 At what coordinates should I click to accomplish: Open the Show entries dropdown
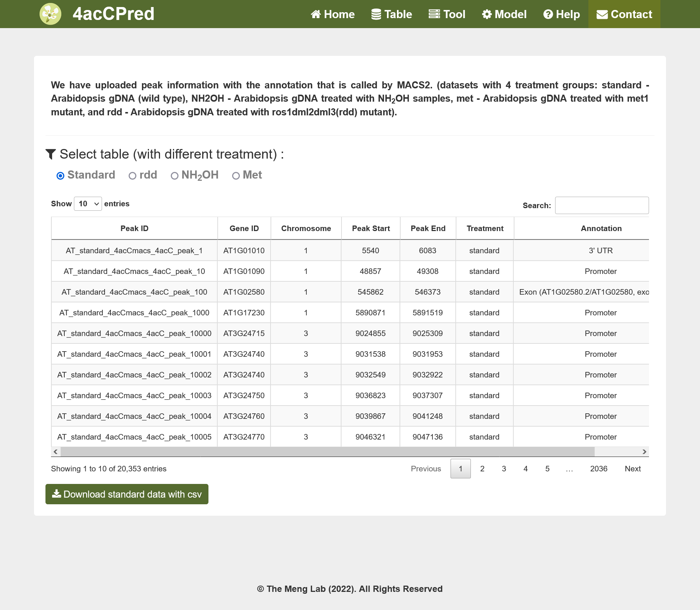tap(88, 204)
